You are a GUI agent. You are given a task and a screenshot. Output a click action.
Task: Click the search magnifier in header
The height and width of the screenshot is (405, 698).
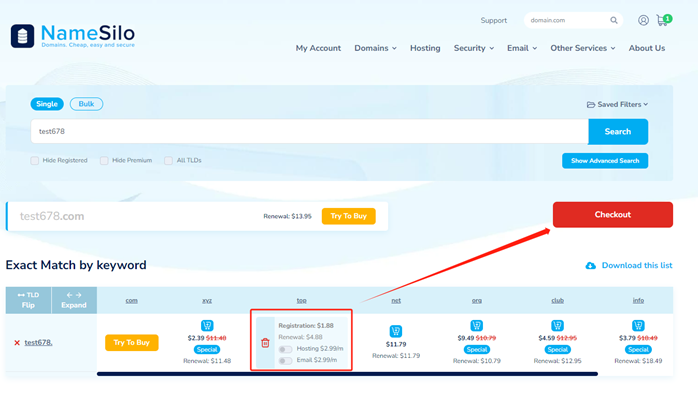pyautogui.click(x=614, y=20)
